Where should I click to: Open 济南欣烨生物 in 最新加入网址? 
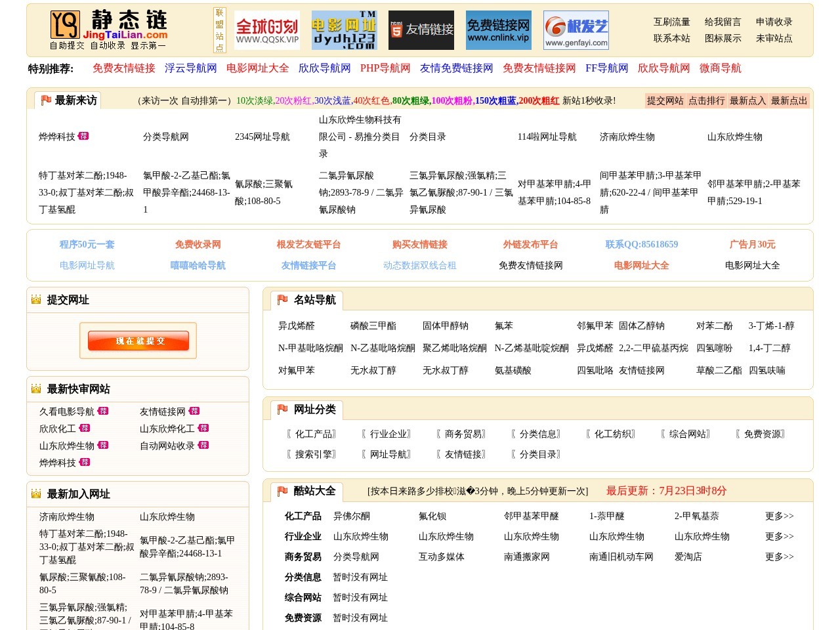(67, 516)
